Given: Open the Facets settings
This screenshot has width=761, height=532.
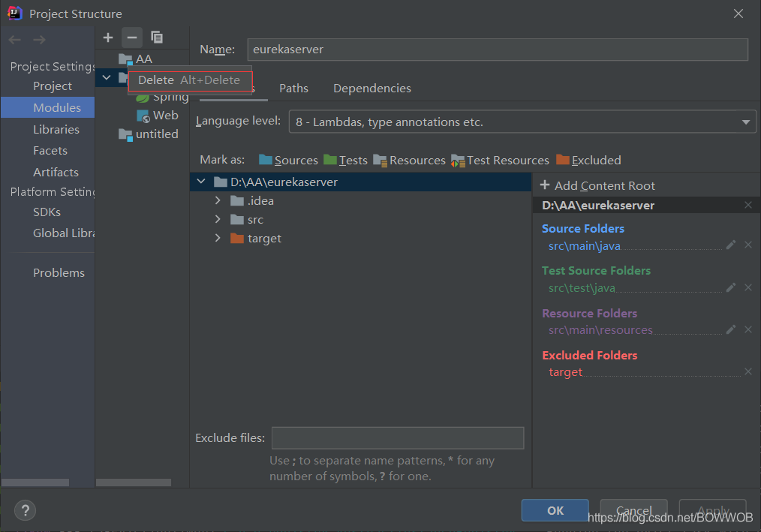Looking at the screenshot, I should (50, 151).
